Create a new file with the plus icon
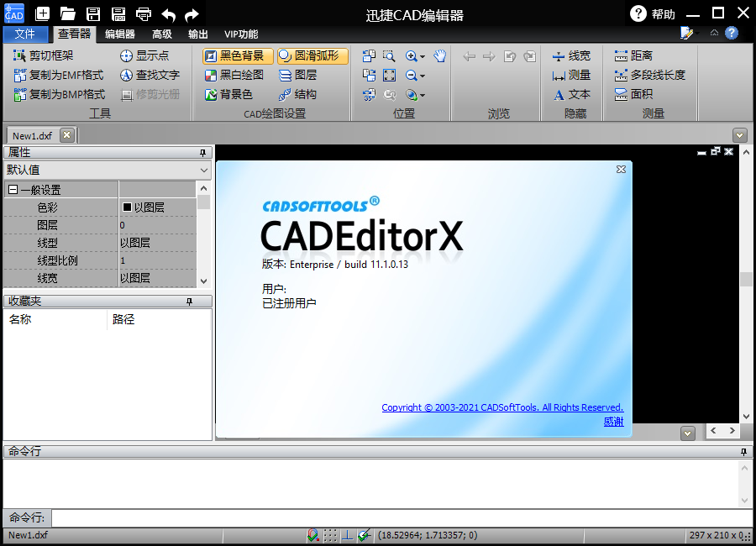Image resolution: width=756 pixels, height=546 pixels. (43, 13)
